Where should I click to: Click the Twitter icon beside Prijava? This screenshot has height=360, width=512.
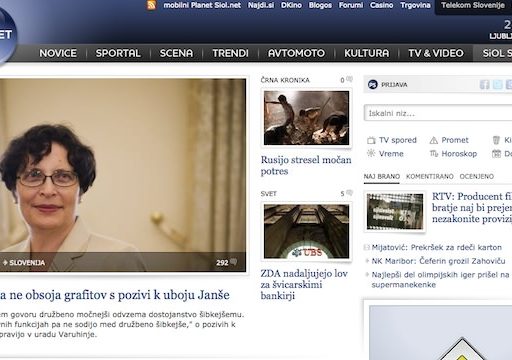pyautogui.click(x=498, y=85)
